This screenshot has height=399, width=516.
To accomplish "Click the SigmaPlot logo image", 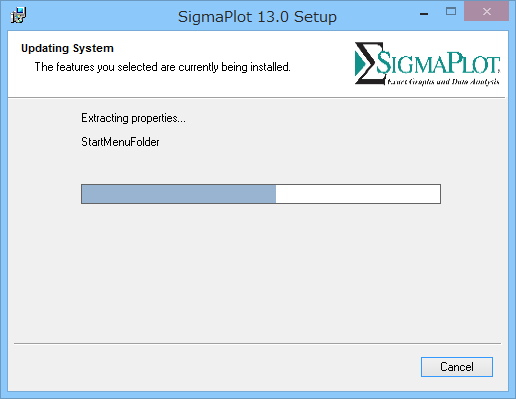I will (x=427, y=63).
